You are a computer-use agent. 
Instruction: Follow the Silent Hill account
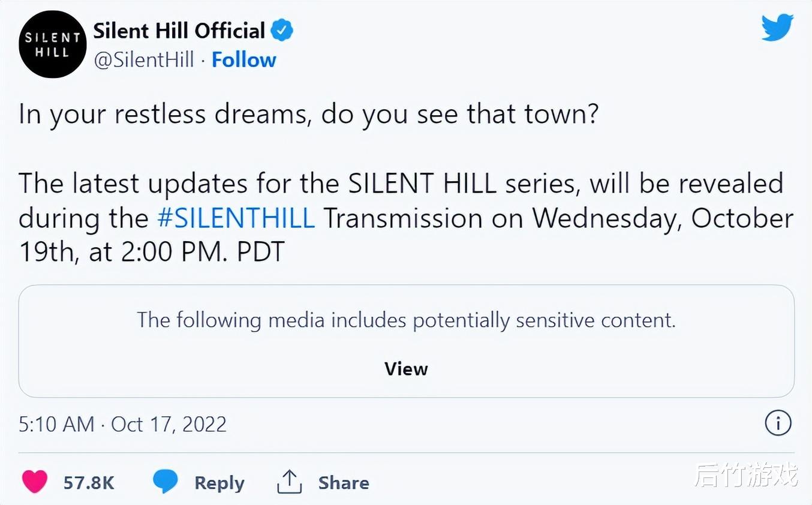[x=243, y=60]
